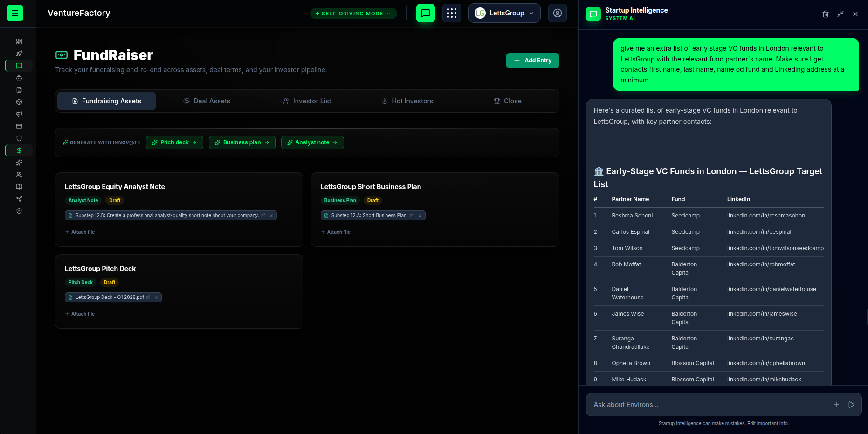Screen dimensions: 868x434
Task: Open the Substep 12.B attachment's external link icon
Action: [x=263, y=216]
